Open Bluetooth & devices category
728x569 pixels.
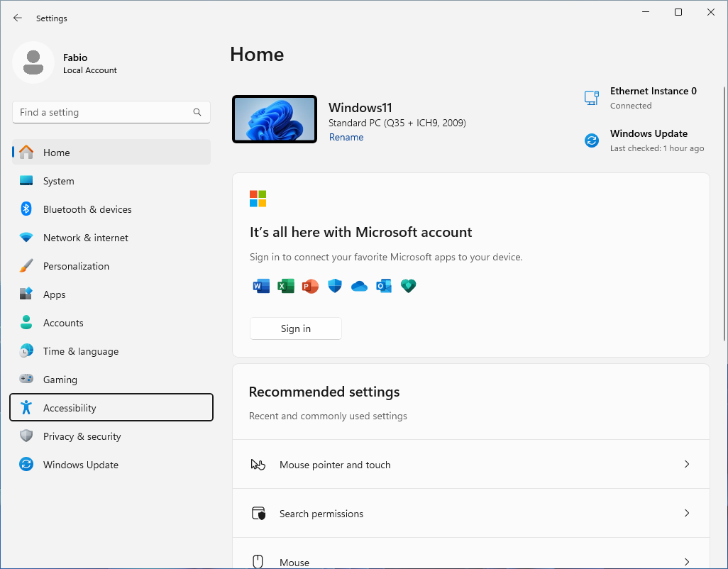(x=111, y=209)
